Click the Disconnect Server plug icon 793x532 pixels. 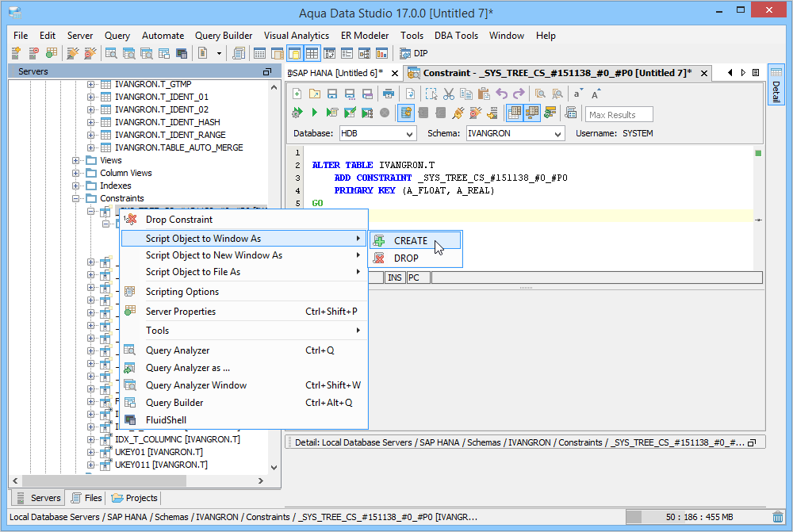90,53
